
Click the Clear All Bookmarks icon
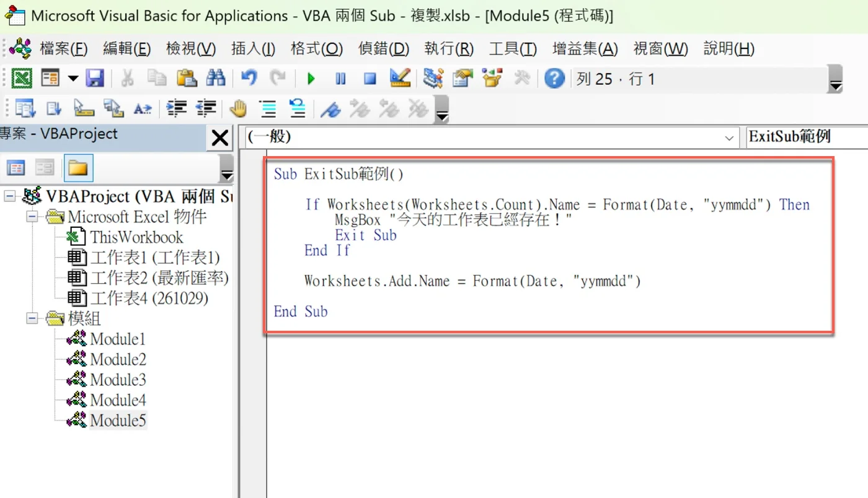tap(418, 109)
